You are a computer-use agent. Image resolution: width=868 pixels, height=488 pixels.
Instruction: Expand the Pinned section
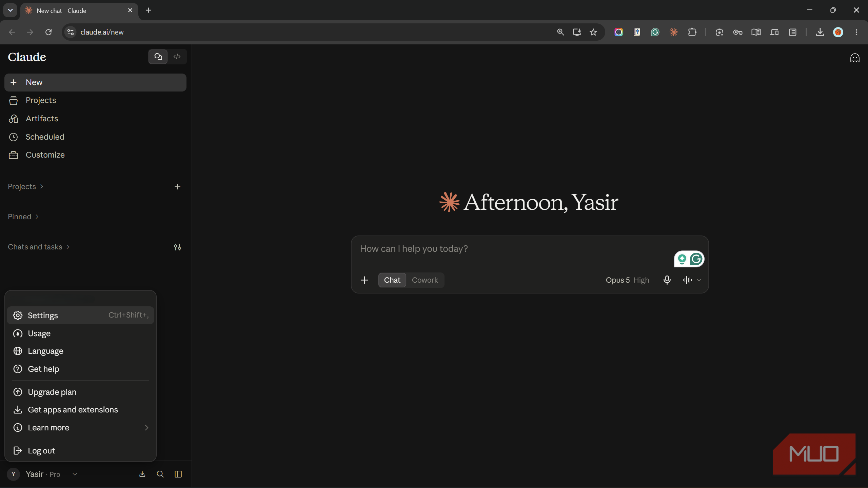23,217
